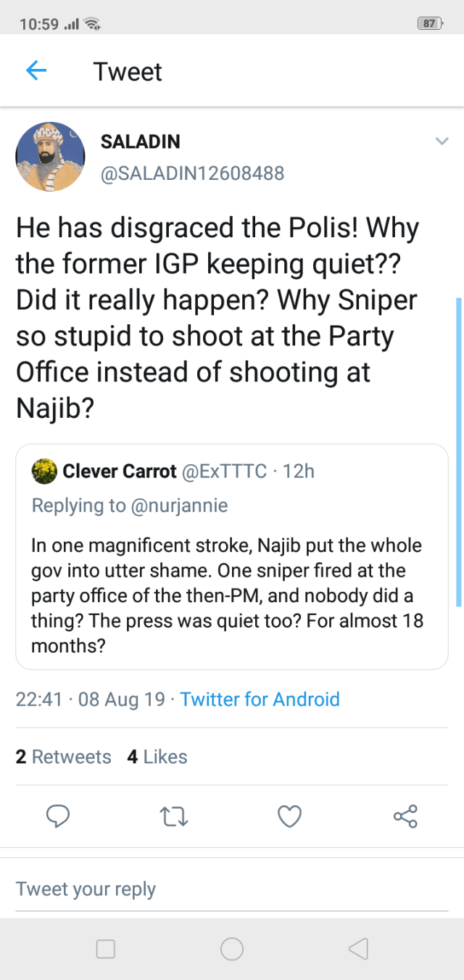
Task: Tap the retweet icon
Action: coord(174,816)
